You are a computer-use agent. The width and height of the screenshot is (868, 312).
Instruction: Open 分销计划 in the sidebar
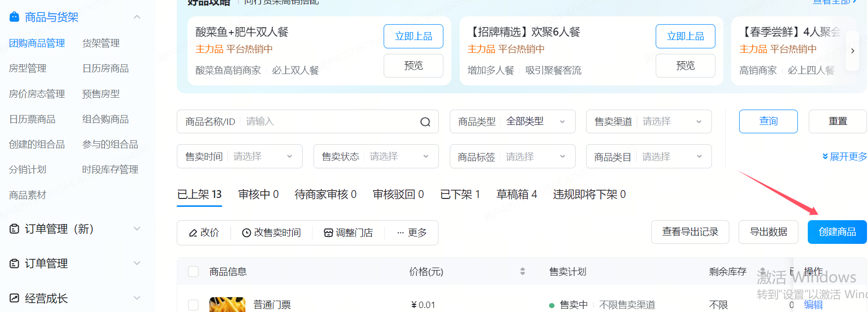point(28,170)
